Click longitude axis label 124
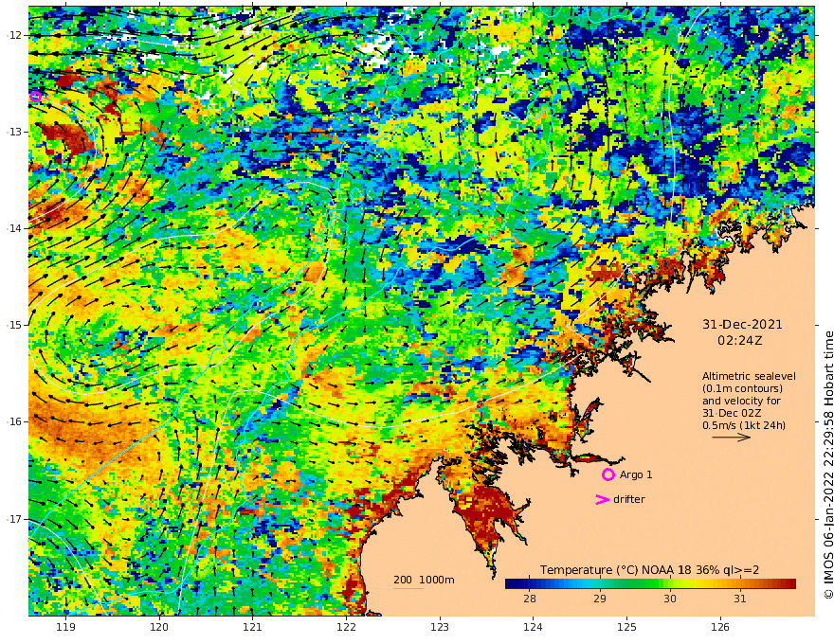The width and height of the screenshot is (834, 644). (533, 627)
